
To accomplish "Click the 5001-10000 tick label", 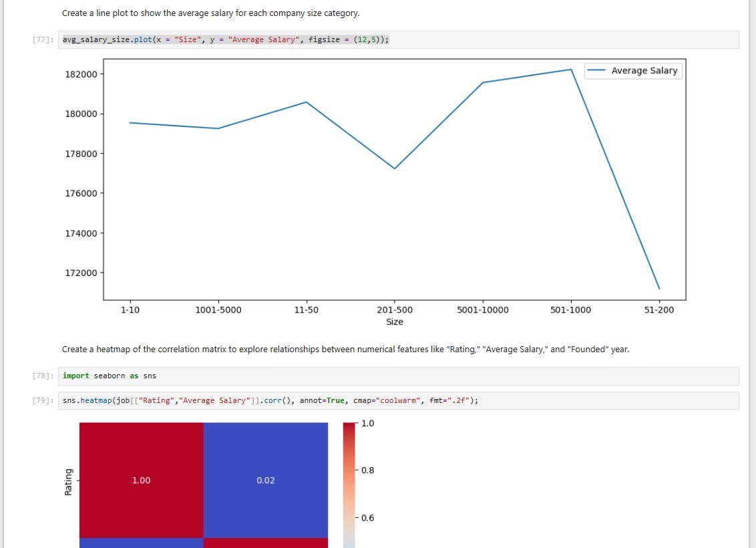I will click(x=482, y=310).
